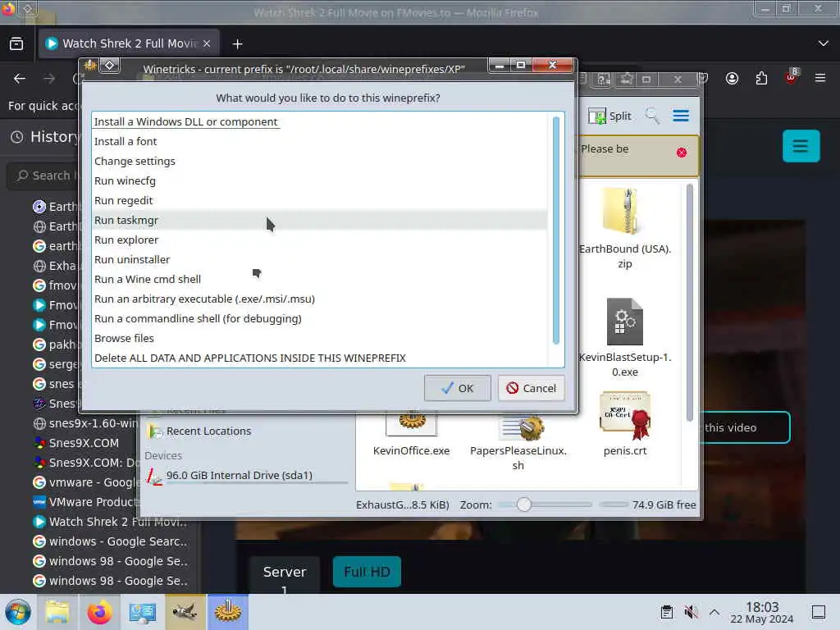This screenshot has height=630, width=840.
Task: Select 'Run explorer' option
Action: [320, 240]
